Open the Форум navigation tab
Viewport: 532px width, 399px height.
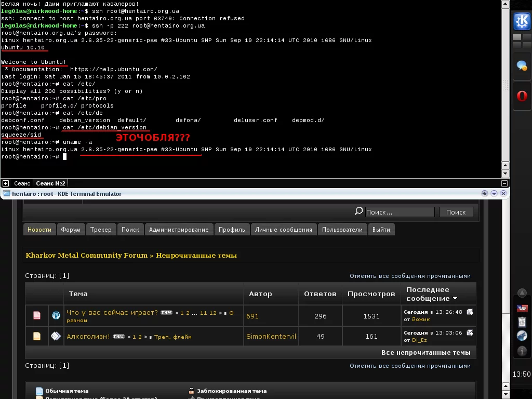click(71, 230)
